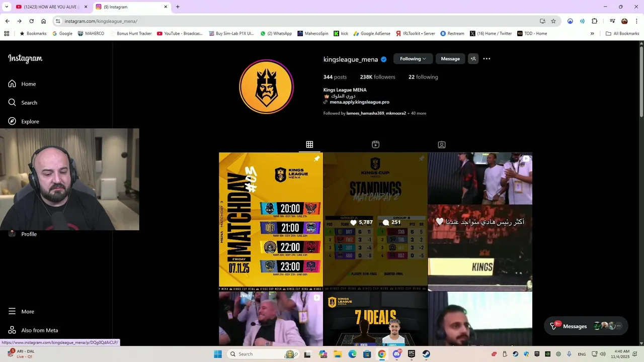Close the Instagram browser tab
The image size is (644, 362).
pos(166,7)
